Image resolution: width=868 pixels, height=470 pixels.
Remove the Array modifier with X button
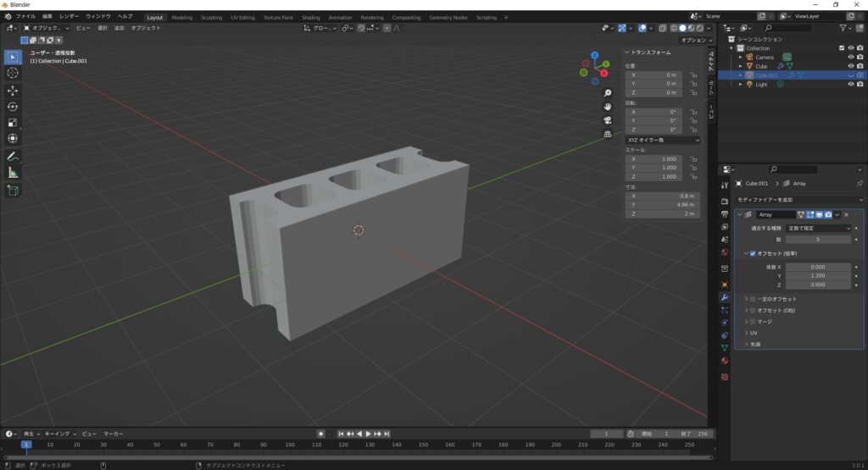(x=846, y=215)
